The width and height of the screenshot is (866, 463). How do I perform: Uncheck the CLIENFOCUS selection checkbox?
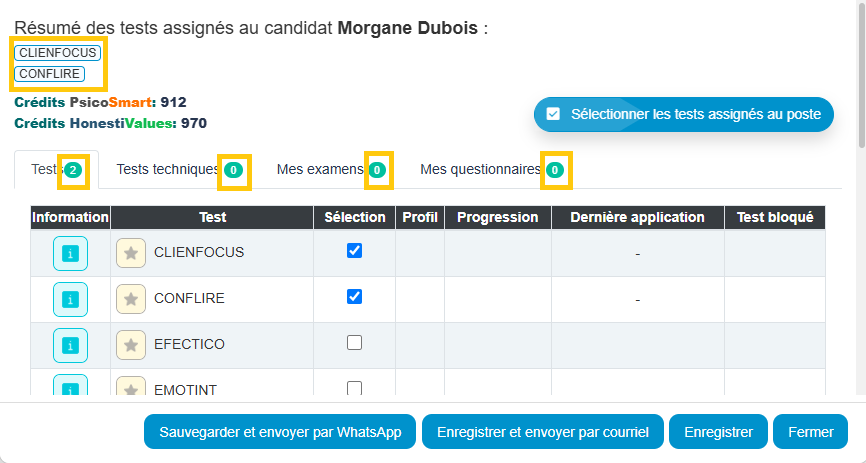355,251
